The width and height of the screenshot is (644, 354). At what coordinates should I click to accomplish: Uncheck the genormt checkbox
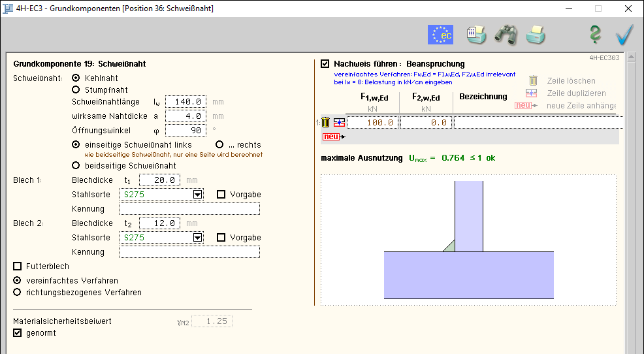tap(18, 333)
